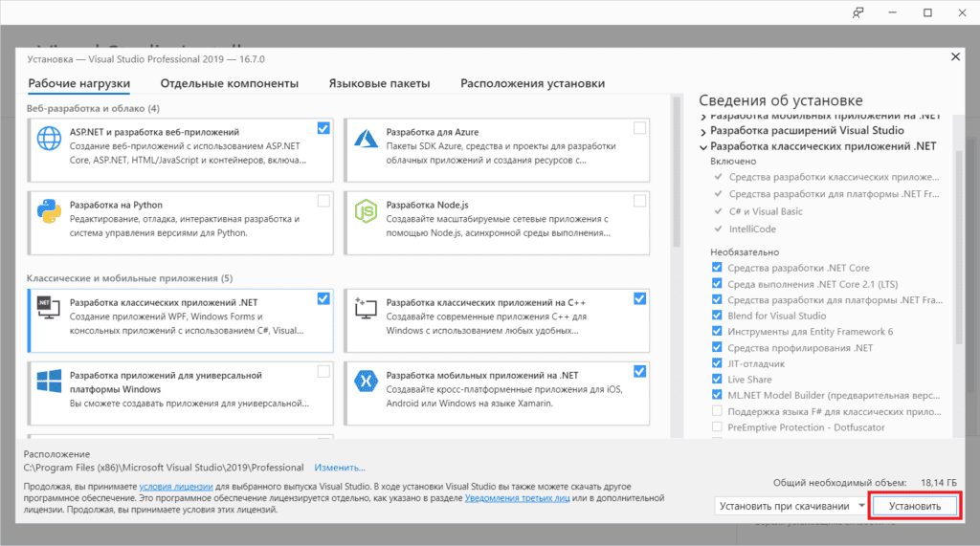Image resolution: width=980 pixels, height=546 pixels.
Task: Uncheck ML.NET Model Builder option
Action: (x=717, y=395)
